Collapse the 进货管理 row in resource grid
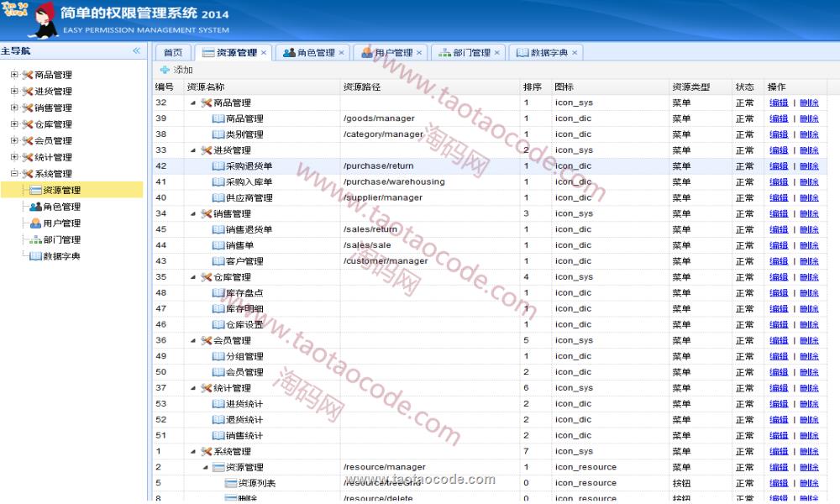The image size is (840, 504). pos(193,150)
